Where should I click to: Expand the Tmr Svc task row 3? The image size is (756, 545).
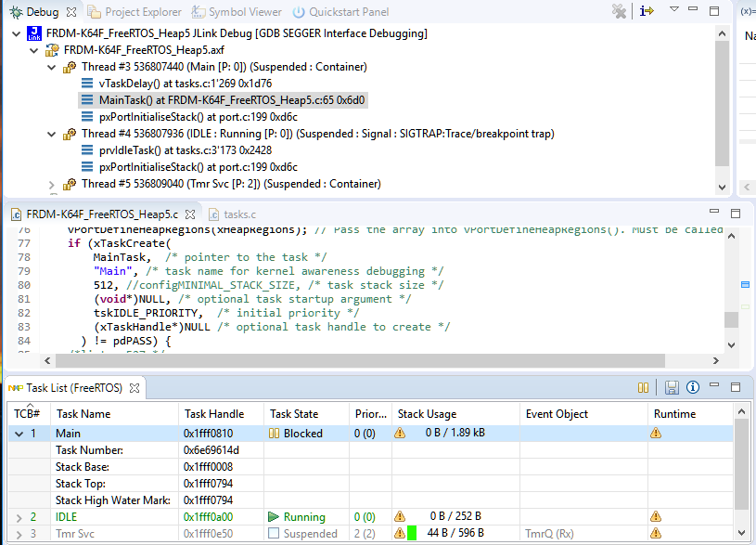(x=19, y=535)
